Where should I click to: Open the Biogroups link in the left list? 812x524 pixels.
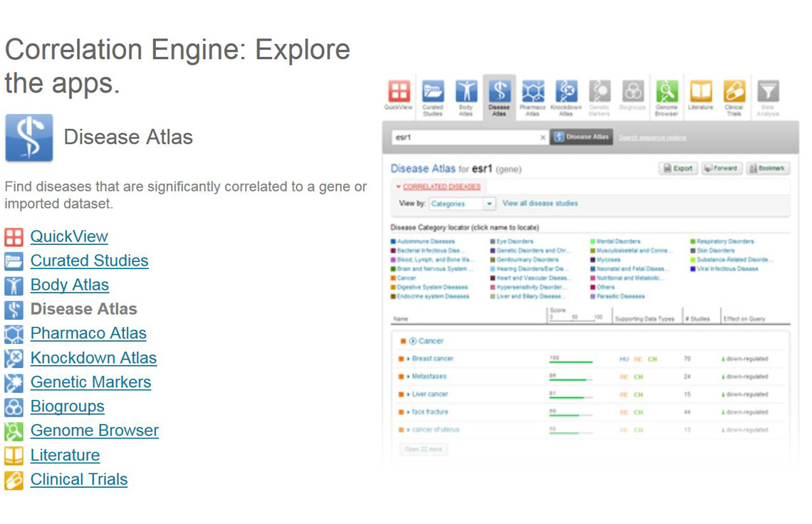(67, 407)
